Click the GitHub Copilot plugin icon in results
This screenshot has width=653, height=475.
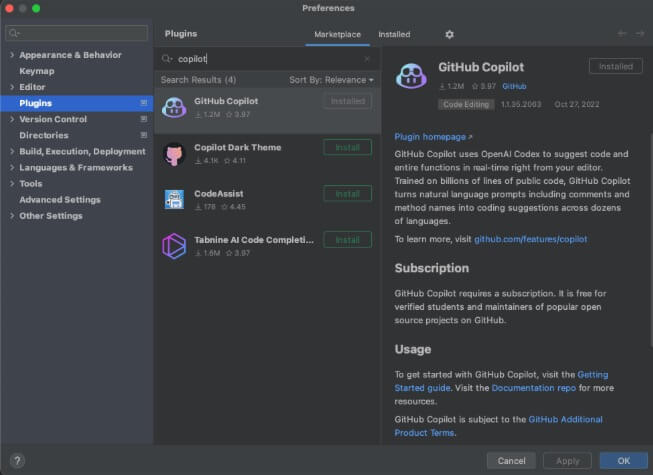pos(174,107)
